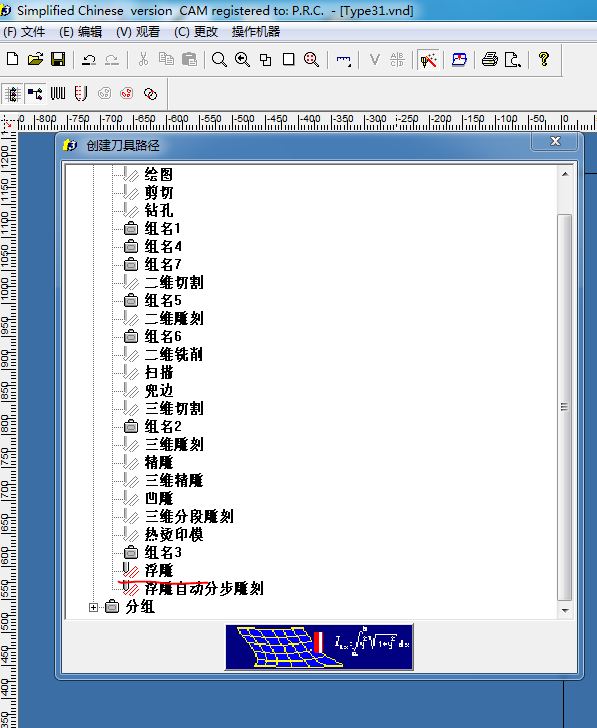The width and height of the screenshot is (597, 728).
Task: Select the 组名5 group item
Action: click(163, 300)
